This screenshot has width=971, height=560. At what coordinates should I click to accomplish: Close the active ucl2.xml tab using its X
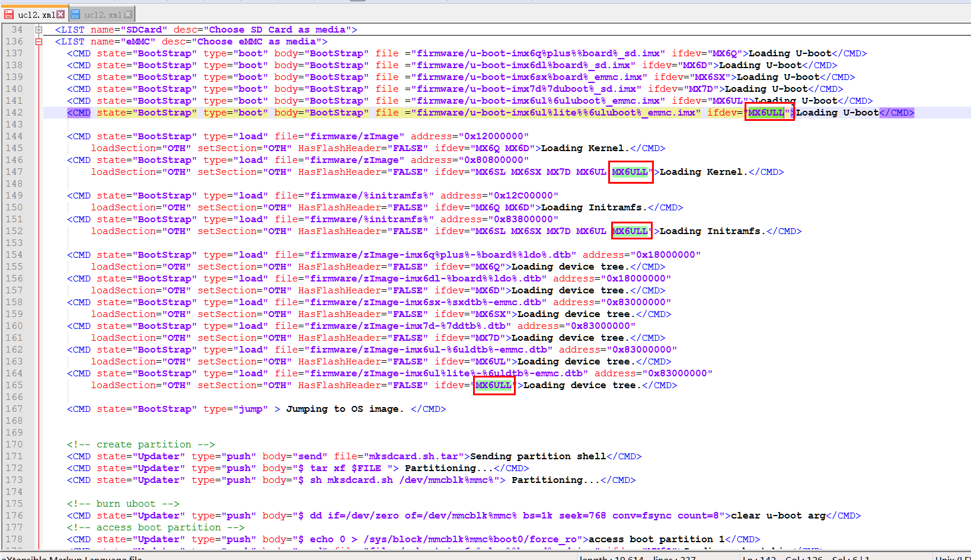[60, 14]
